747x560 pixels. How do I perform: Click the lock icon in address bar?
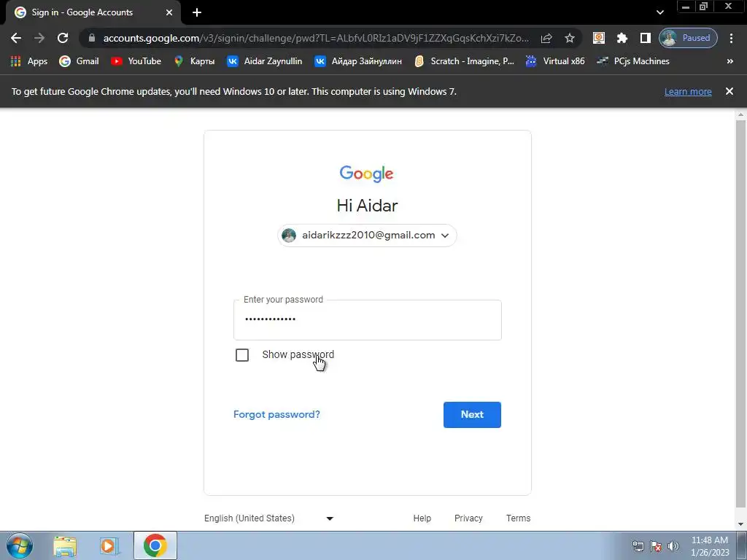pos(92,38)
